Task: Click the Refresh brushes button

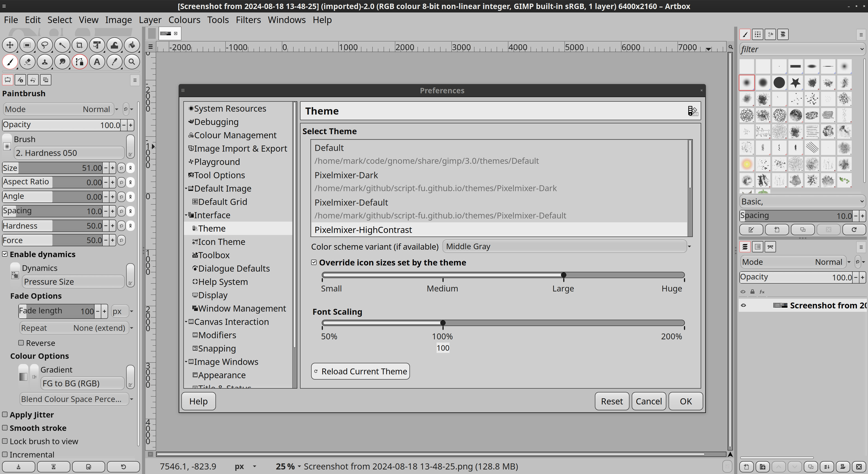Action: click(854, 230)
